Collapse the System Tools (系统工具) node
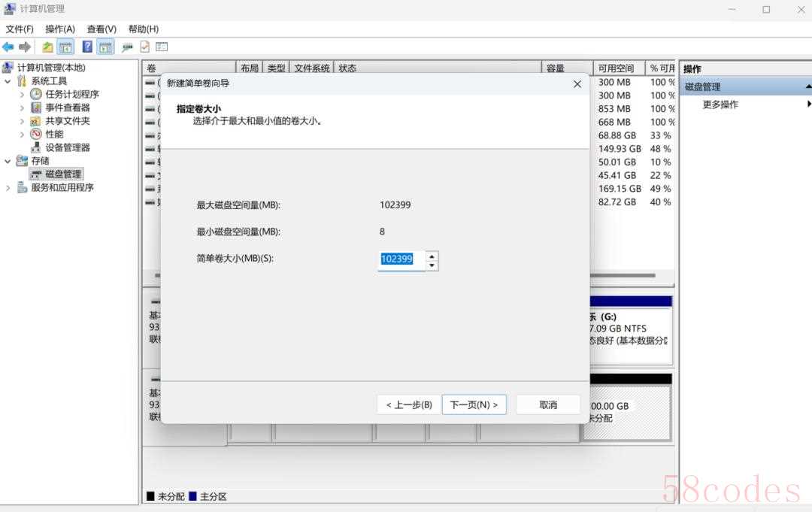The width and height of the screenshot is (812, 512). (8, 81)
